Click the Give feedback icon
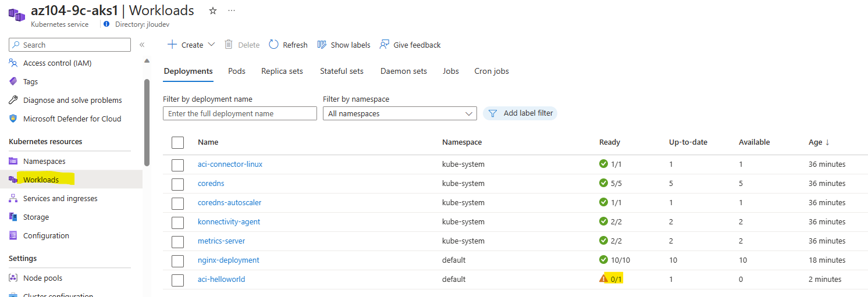 [x=384, y=45]
